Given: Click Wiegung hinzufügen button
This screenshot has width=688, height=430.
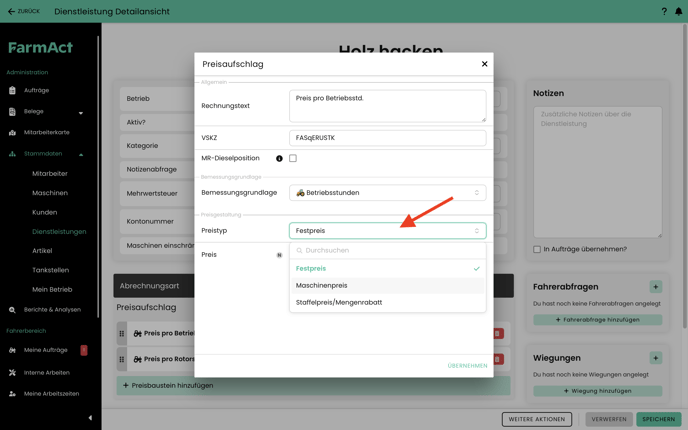Looking at the screenshot, I should point(597,391).
